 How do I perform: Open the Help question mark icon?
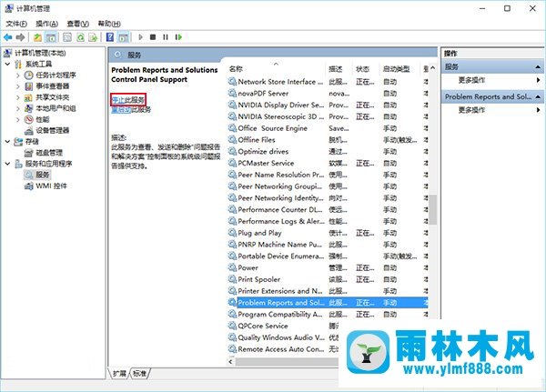tap(110, 37)
